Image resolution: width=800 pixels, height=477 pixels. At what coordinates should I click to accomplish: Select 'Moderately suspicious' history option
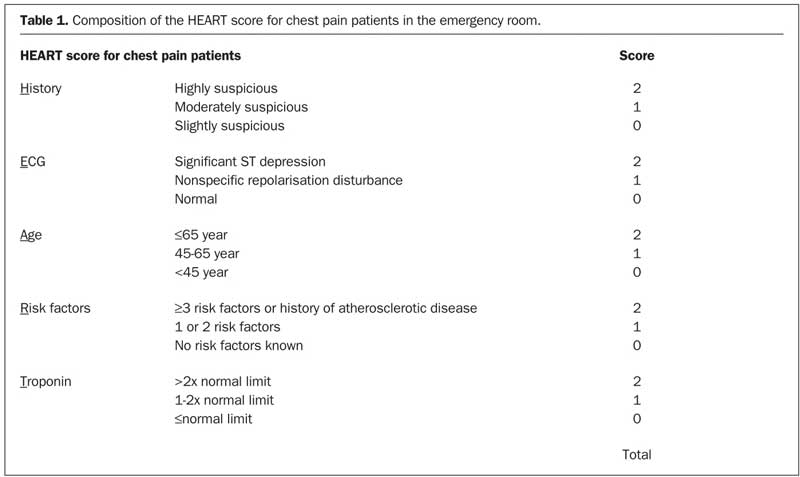click(x=241, y=107)
